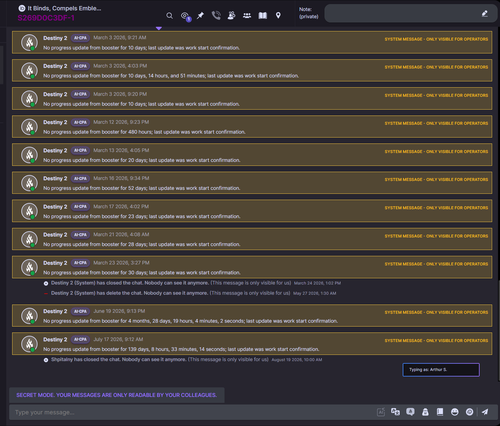Click the message about no progress for 30 days
Viewport: 500px width, 426px height.
[142, 273]
